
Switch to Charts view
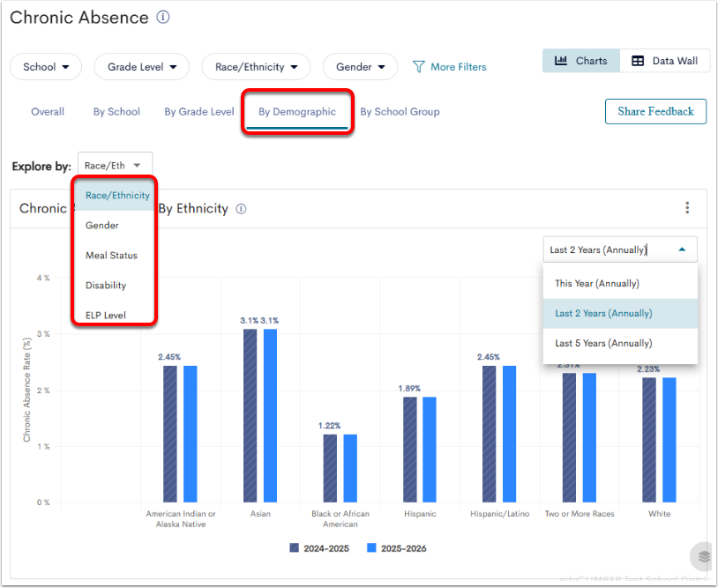coord(581,61)
